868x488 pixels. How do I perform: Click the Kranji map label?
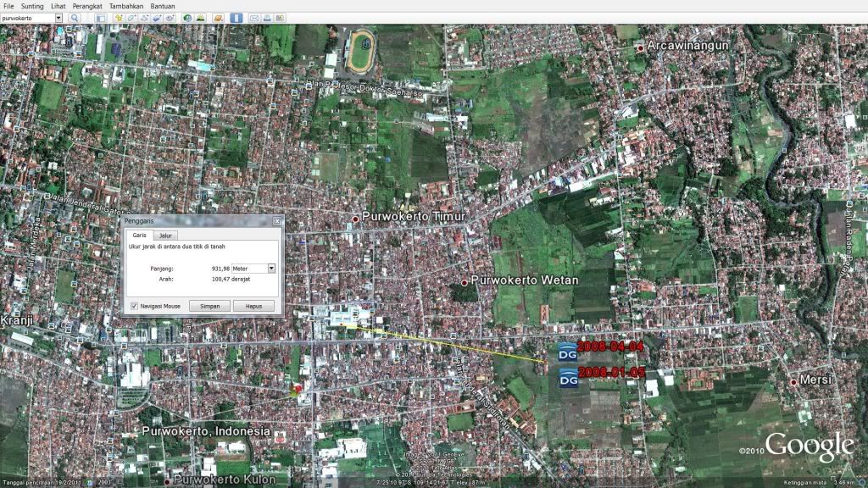tap(17, 320)
